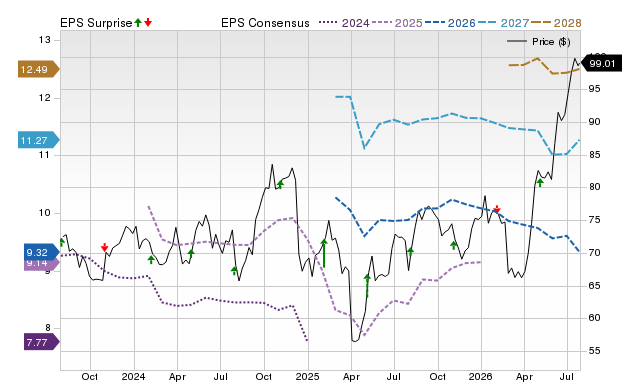Toggle the 2028 consensus series in legend
Screen dimensions: 640x382
click(556, 23)
